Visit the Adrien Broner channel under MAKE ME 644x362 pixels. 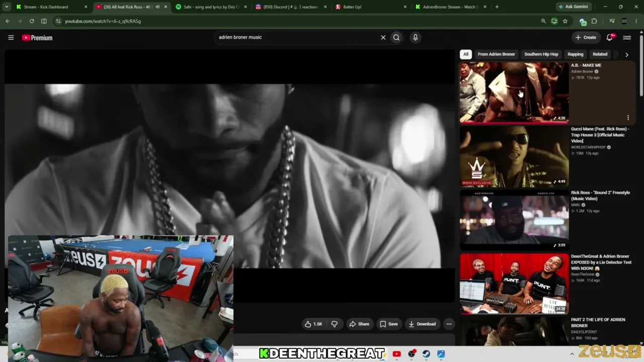[x=582, y=71]
